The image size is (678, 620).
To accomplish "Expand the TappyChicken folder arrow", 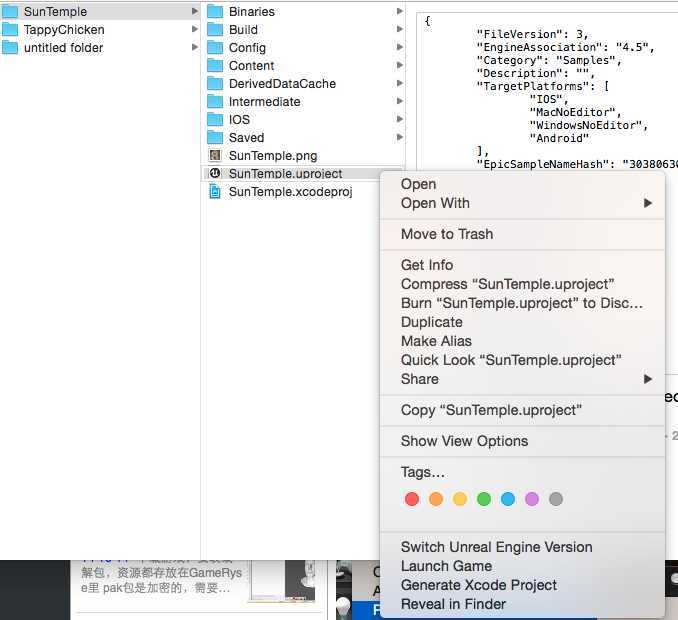I will (195, 29).
